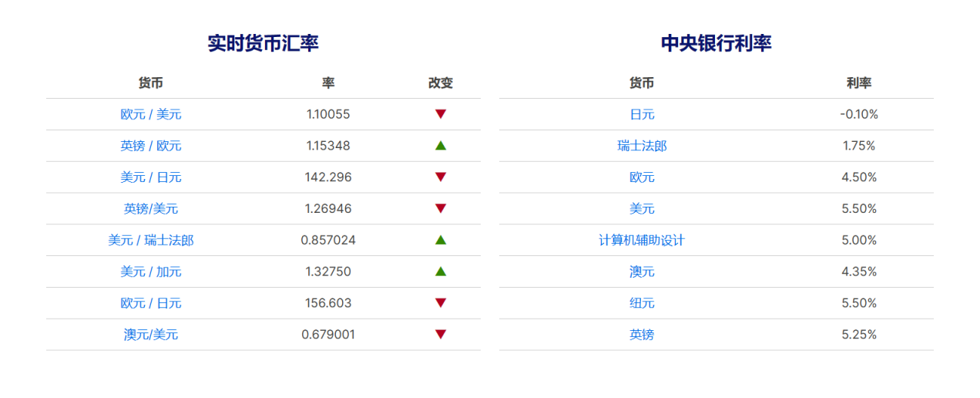Screen dimensions: 980x398
Task: Open the 计算机辅助设计 interest rate link
Action: click(x=642, y=241)
